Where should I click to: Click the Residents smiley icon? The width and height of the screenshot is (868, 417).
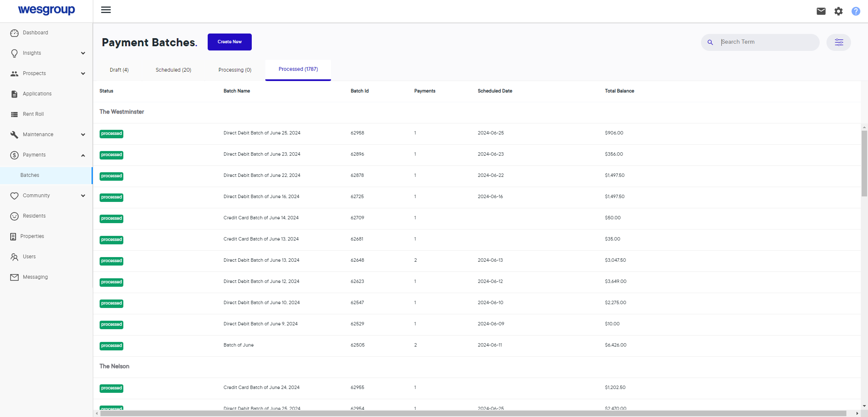[14, 216]
